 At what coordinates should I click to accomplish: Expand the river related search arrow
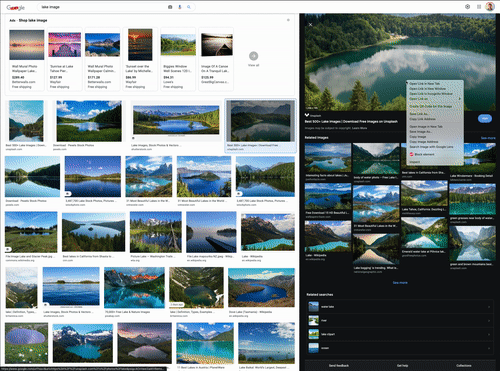490,320
